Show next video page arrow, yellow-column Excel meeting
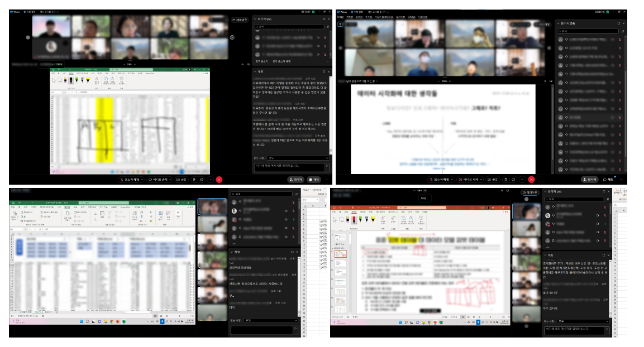This screenshot has width=644, height=347. coord(232,37)
